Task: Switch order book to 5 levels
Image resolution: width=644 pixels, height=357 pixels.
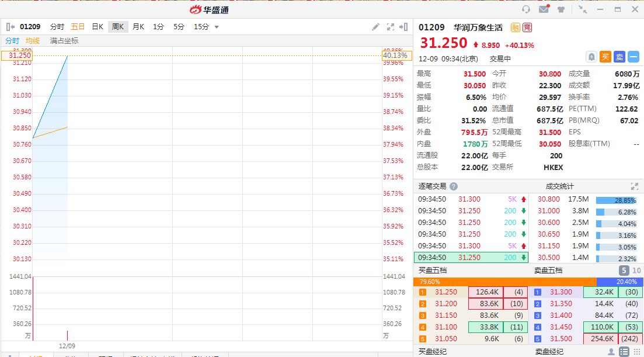Action: pyautogui.click(x=624, y=271)
